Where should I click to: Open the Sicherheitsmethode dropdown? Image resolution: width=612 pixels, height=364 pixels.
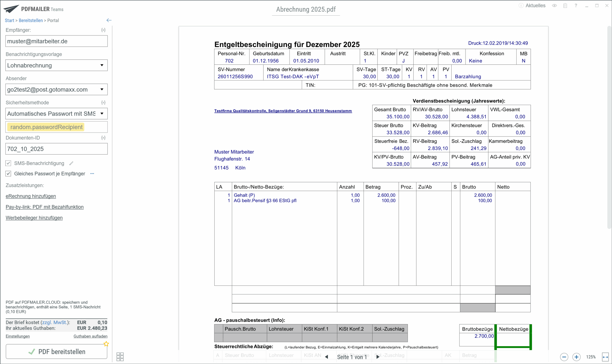(x=56, y=114)
